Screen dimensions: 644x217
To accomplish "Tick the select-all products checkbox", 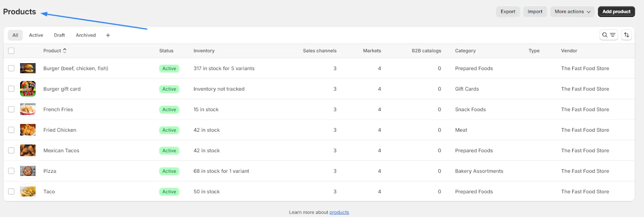I will click(x=11, y=51).
